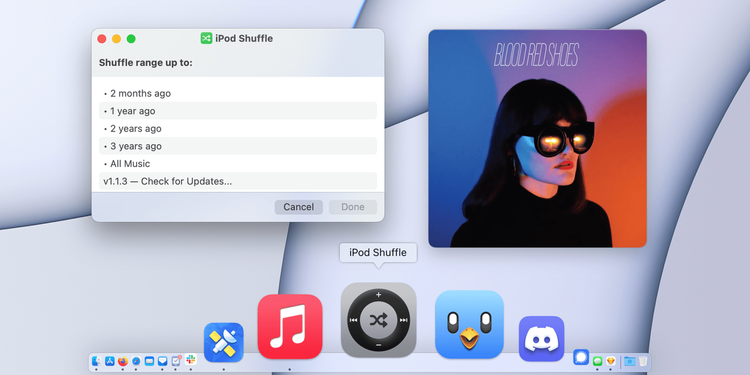Viewport: 750px width, 375px height.
Task: Open Sketch from the Dock
Action: click(611, 361)
